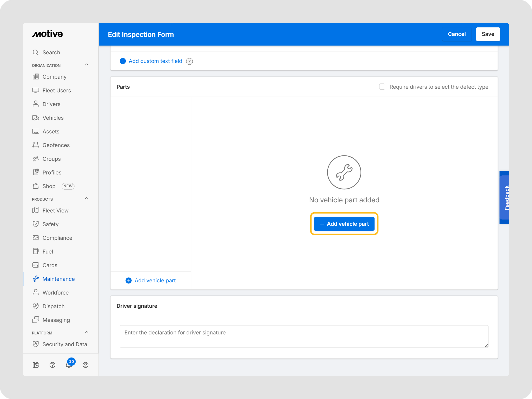Click Add custom text field link
Viewport: 532px width, 399px height.
pos(155,61)
